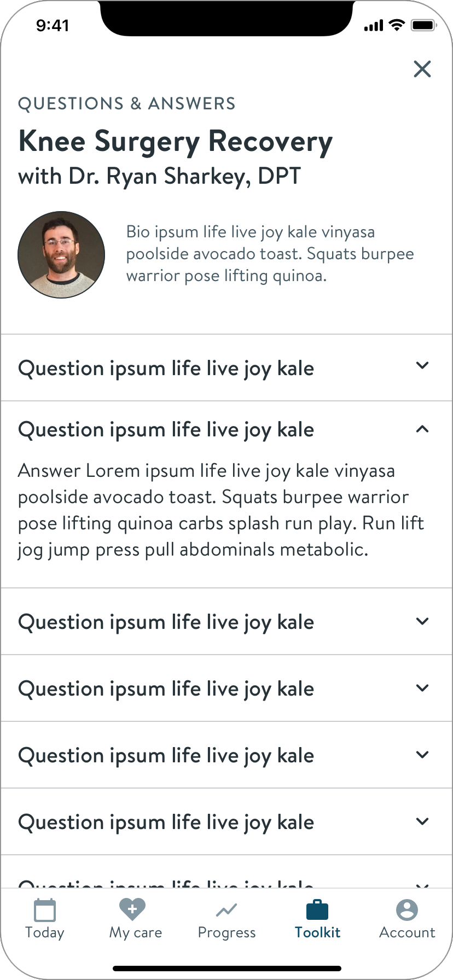
Task: Collapse the expanded question with the up chevron
Action: 422,429
